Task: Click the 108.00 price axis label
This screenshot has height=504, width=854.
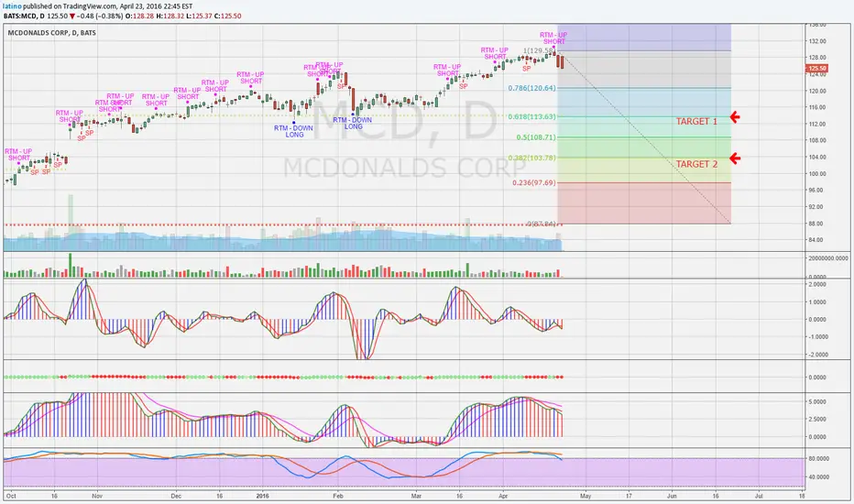Action: pyautogui.click(x=817, y=140)
